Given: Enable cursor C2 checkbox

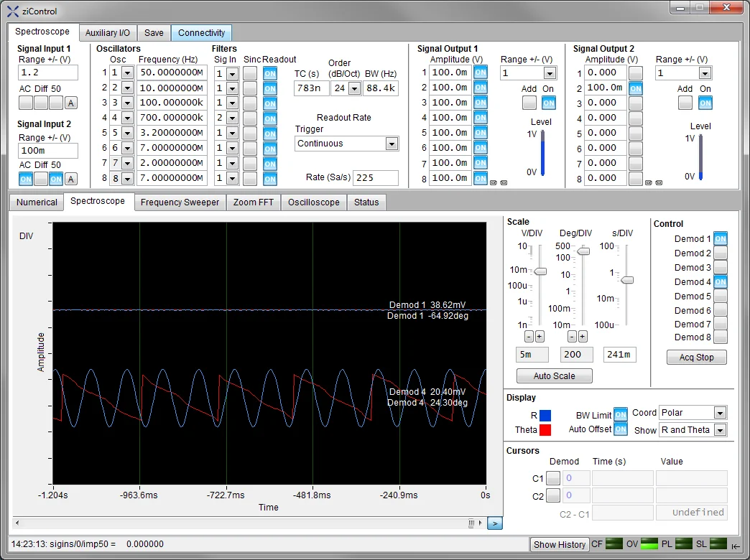Looking at the screenshot, I should point(553,495).
